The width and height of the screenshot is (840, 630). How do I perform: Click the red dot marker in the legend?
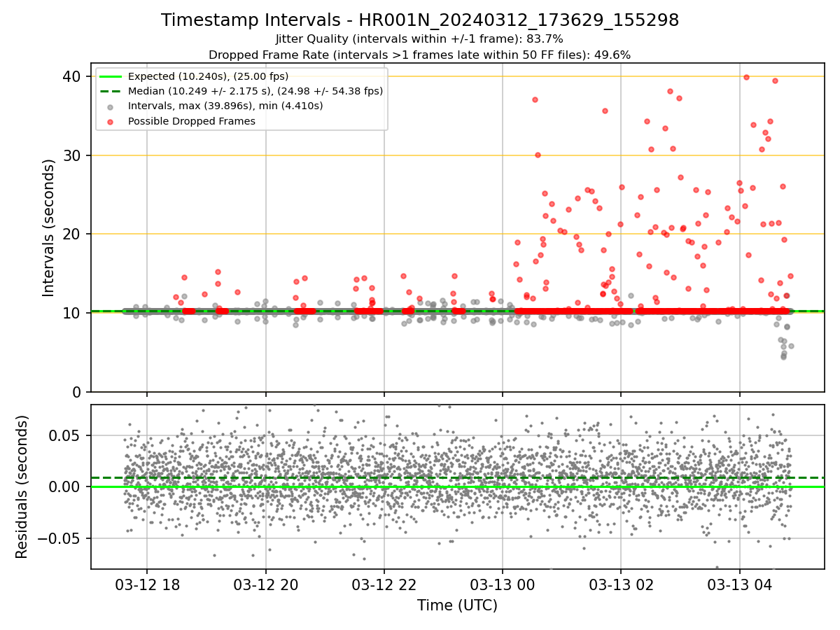click(x=111, y=121)
